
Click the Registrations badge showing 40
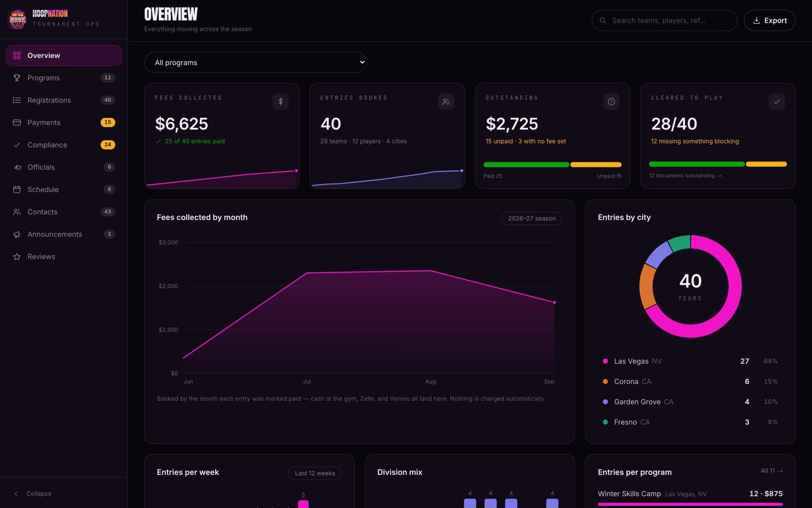click(108, 100)
